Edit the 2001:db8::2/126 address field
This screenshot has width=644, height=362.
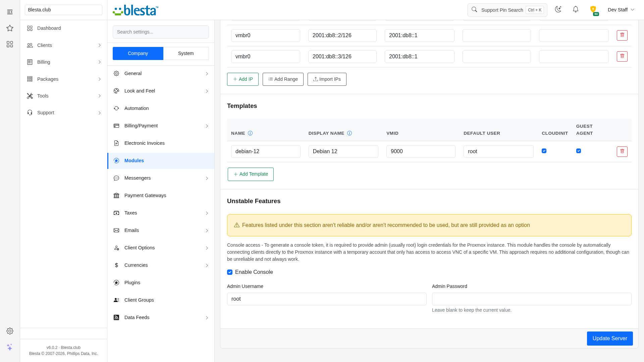click(342, 36)
